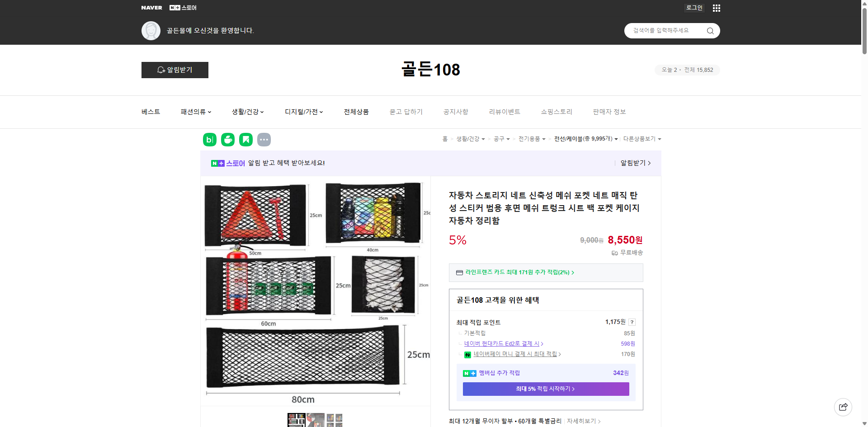Viewport: 868px width, 427px height.
Task: Open the points help question mark icon
Action: pyautogui.click(x=632, y=322)
